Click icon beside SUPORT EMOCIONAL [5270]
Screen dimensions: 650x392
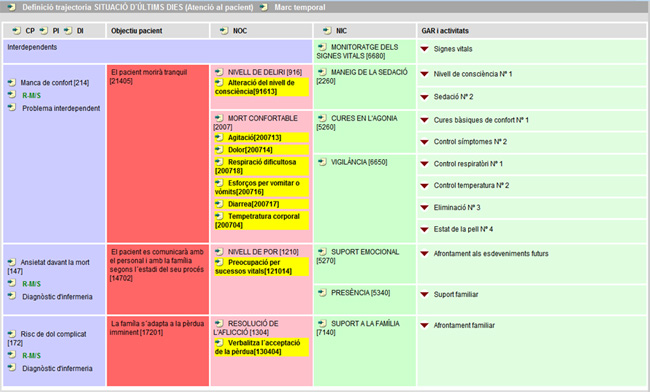322,252
